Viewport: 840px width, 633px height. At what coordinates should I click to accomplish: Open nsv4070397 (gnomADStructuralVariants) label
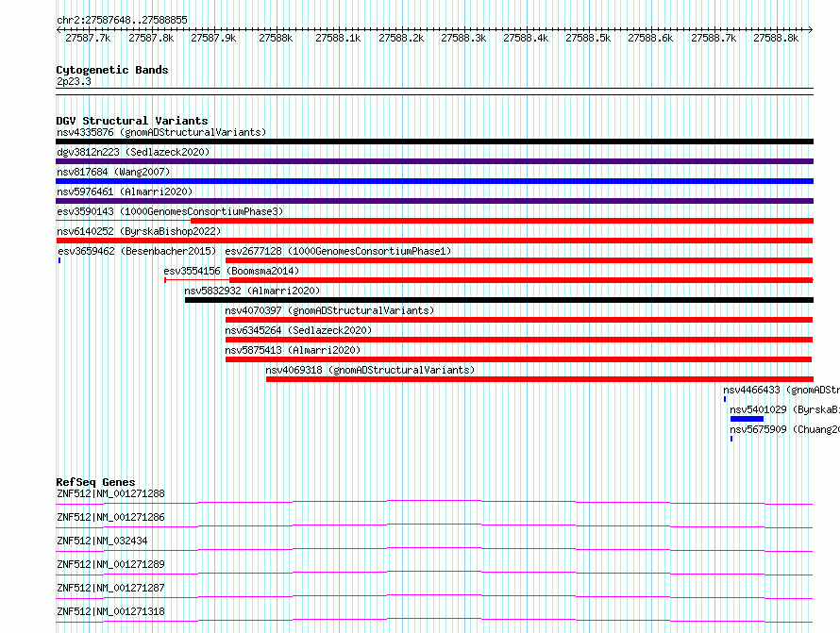[x=329, y=310]
